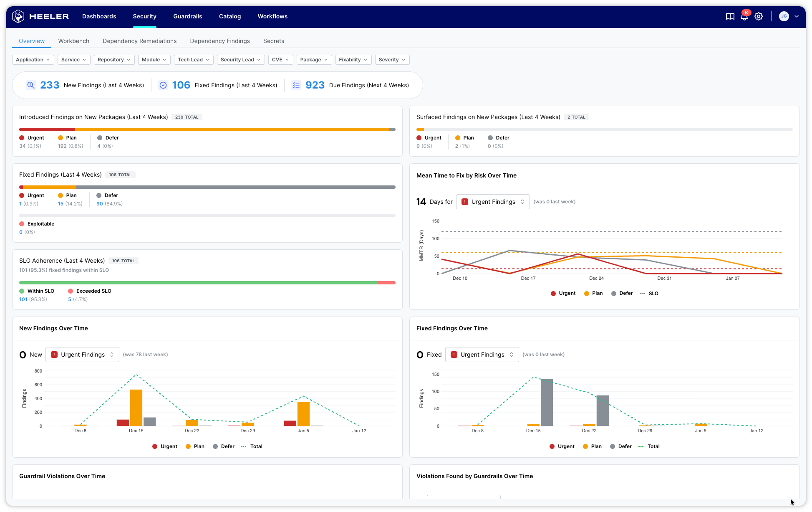Open the settings gear icon
Screen dimensions: 812x512
click(x=759, y=16)
